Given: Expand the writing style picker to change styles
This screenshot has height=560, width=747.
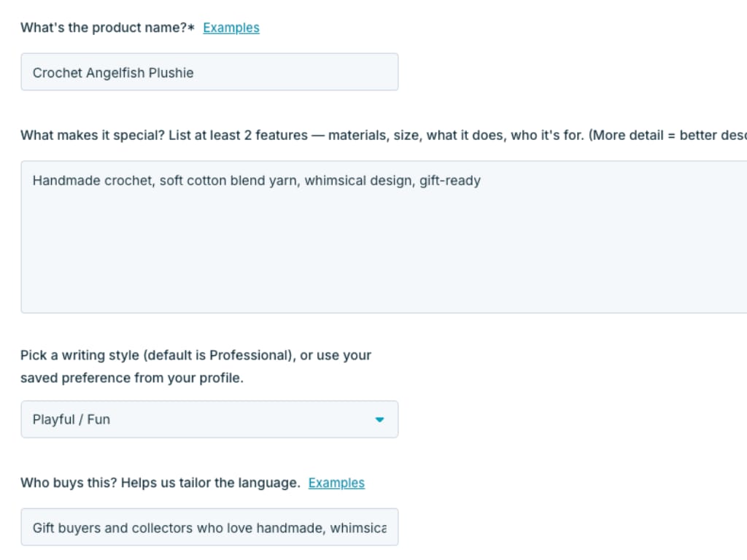Looking at the screenshot, I should click(x=209, y=419).
